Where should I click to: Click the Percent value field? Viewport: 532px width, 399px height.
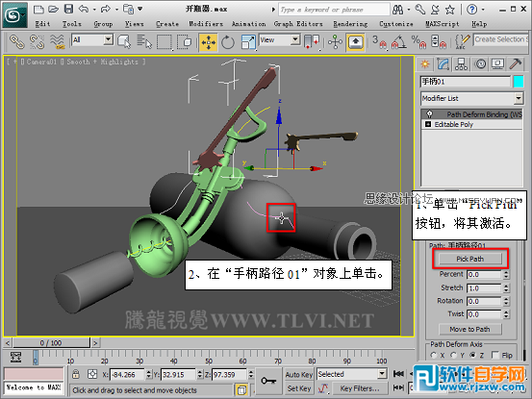pos(484,274)
